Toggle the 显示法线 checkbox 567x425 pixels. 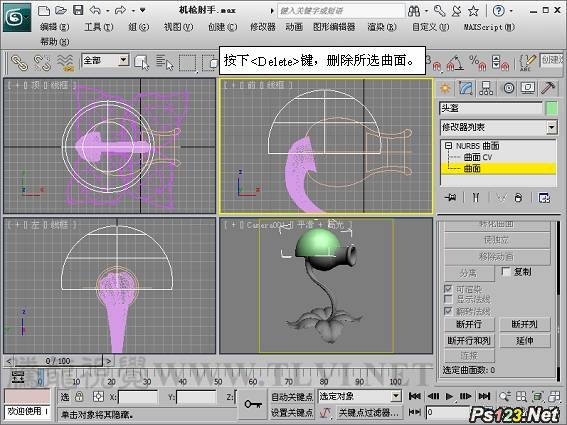[x=448, y=299]
